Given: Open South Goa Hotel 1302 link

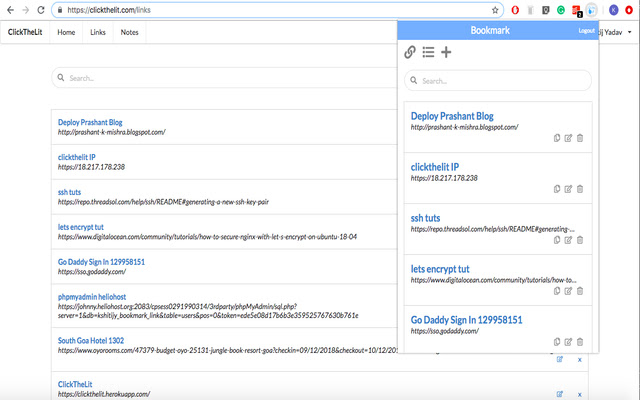Looking at the screenshot, I should coord(91,340).
